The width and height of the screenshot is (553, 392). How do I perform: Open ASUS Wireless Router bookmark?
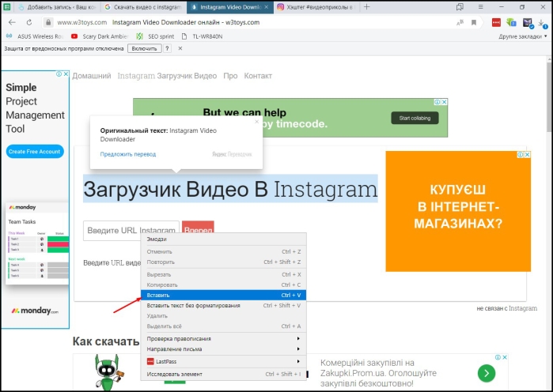pos(36,36)
